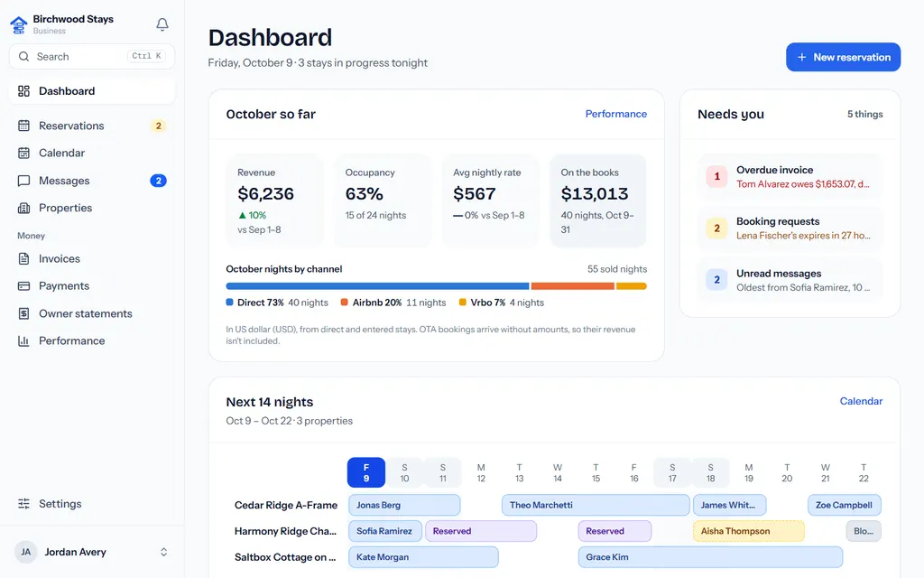Open the Grace Kim booking
This screenshot has width=924, height=578.
(711, 556)
